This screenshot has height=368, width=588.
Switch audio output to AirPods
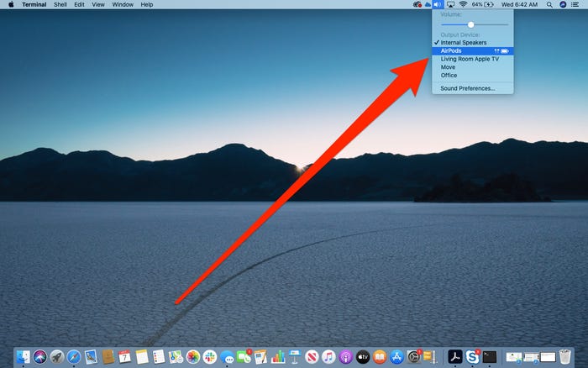point(472,51)
